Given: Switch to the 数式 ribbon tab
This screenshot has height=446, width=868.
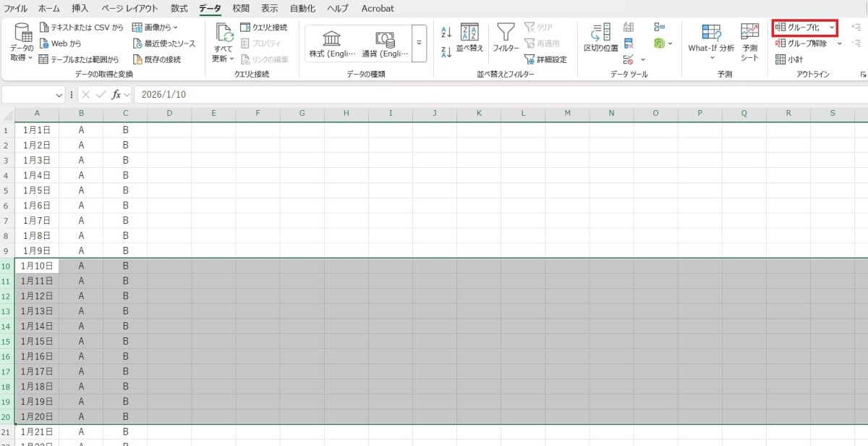Looking at the screenshot, I should coord(179,9).
